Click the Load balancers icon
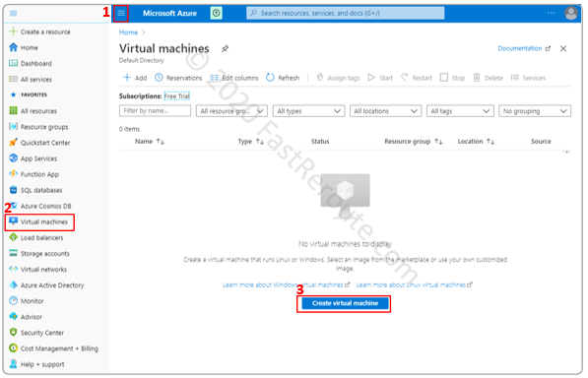The image size is (588, 378). pos(13,237)
